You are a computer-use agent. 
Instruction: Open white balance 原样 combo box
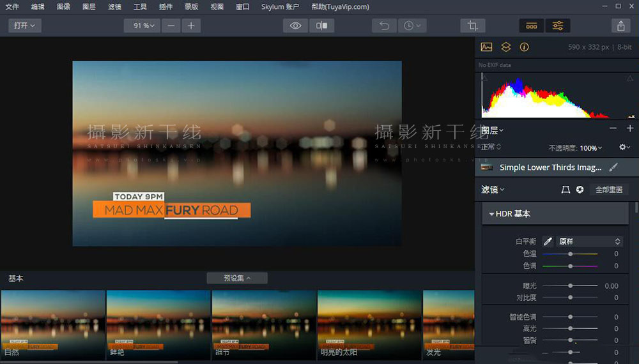click(x=589, y=241)
